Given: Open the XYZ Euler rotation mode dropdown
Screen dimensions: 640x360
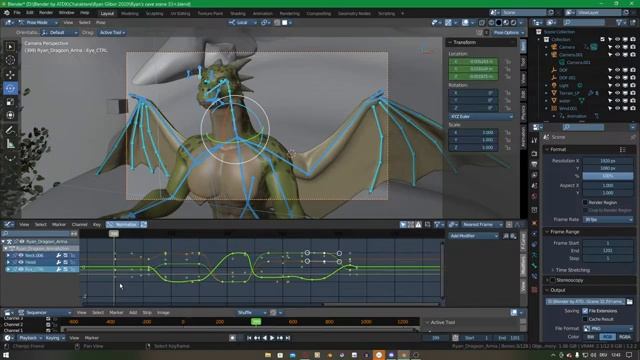Looking at the screenshot, I should tap(481, 116).
